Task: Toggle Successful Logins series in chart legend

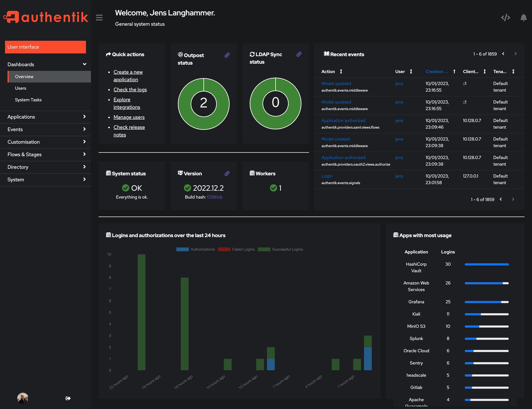Action: (280, 249)
